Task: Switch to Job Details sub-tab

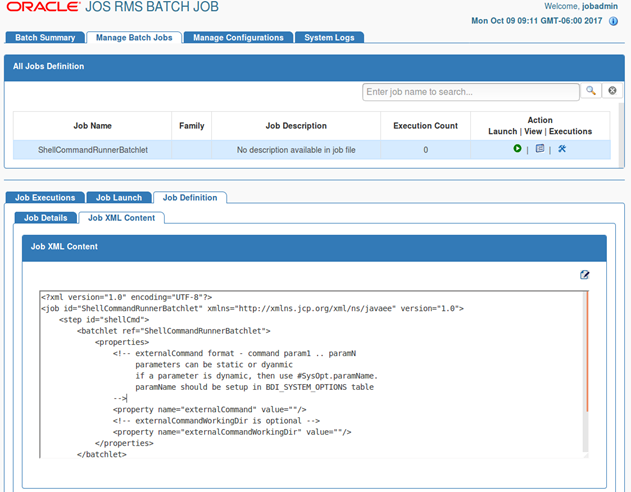Action: coord(45,218)
